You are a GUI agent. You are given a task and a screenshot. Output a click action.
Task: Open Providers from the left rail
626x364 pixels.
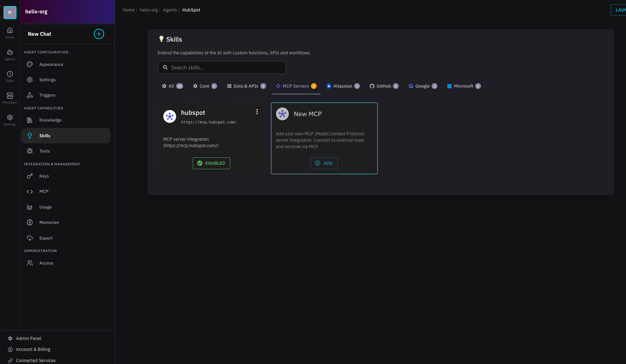(10, 98)
